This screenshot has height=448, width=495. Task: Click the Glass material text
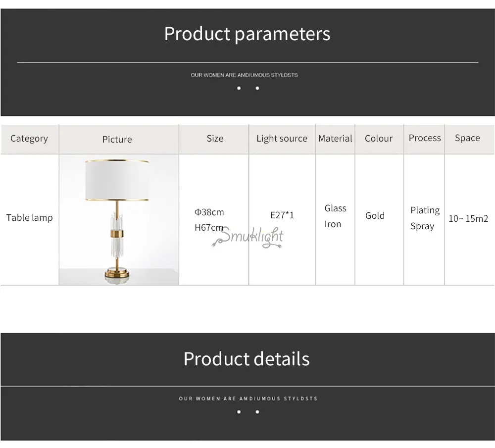pyautogui.click(x=335, y=208)
